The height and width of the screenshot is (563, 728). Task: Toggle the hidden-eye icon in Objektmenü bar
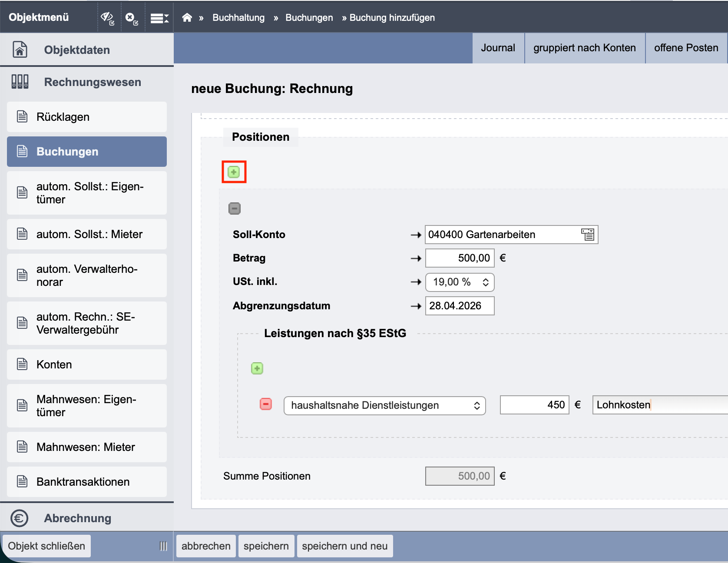(108, 18)
